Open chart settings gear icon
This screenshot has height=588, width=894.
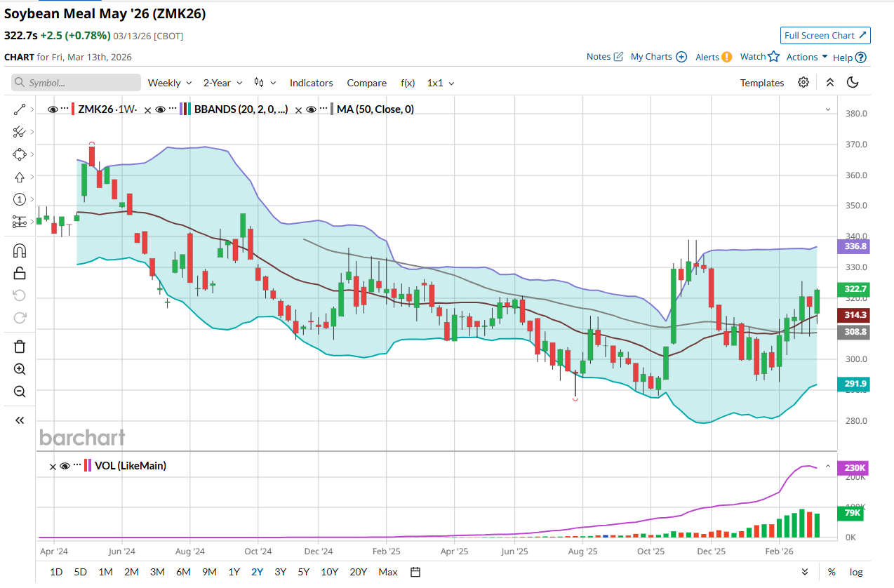[x=803, y=83]
